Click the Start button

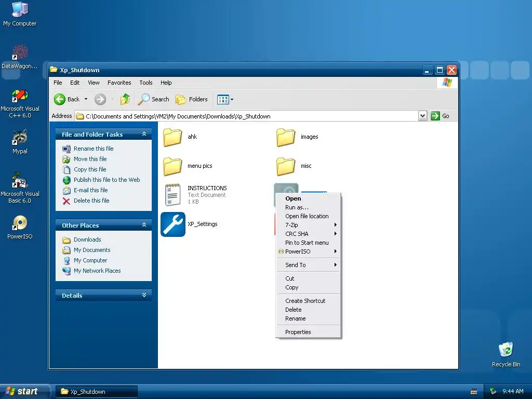pyautogui.click(x=24, y=391)
